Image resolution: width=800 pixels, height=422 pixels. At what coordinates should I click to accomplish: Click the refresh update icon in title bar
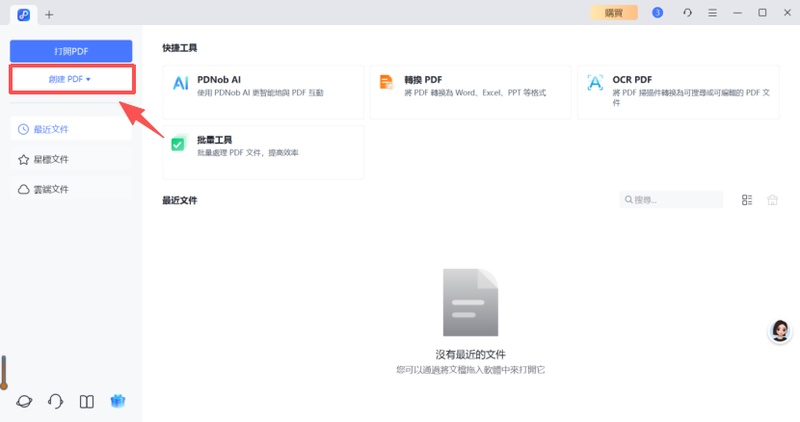(x=687, y=13)
